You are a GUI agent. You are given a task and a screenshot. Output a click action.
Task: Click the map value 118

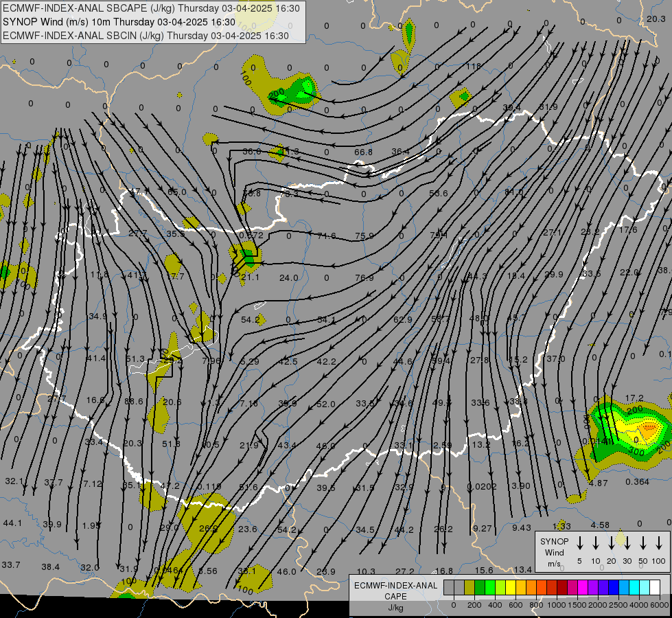point(473,67)
